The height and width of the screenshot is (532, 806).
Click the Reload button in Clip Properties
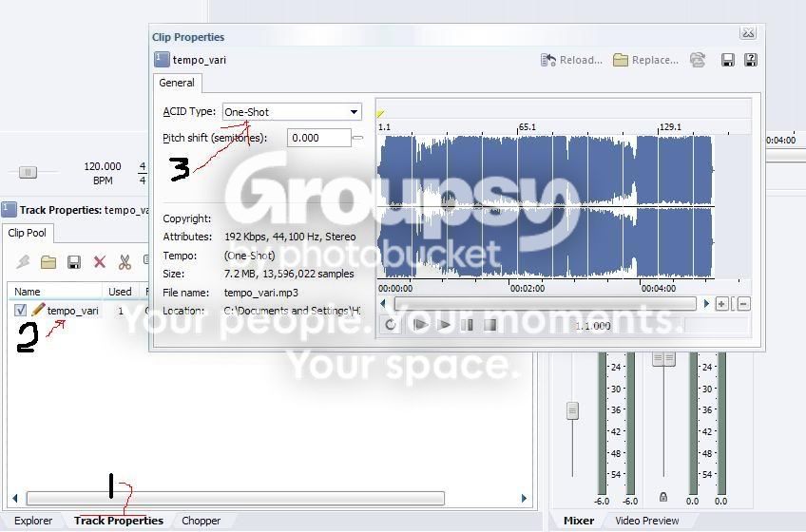coord(571,60)
